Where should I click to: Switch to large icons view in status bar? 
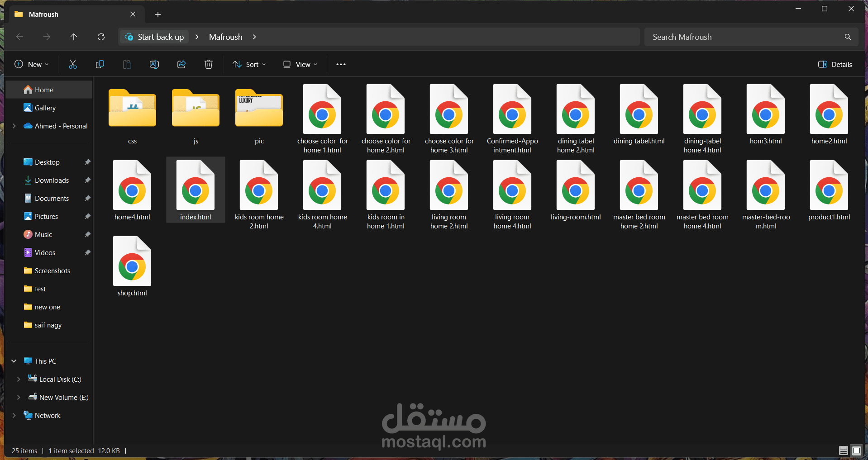(x=856, y=451)
